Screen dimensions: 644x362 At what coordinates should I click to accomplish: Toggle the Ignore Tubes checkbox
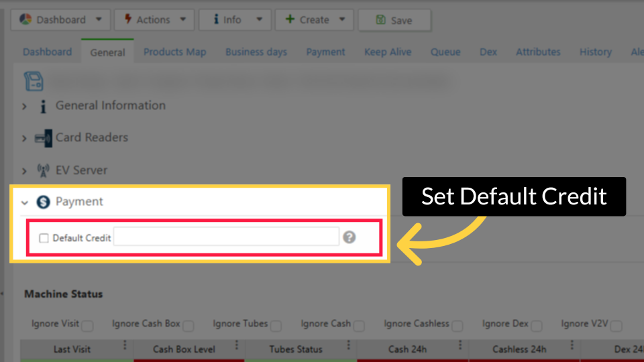276,326
